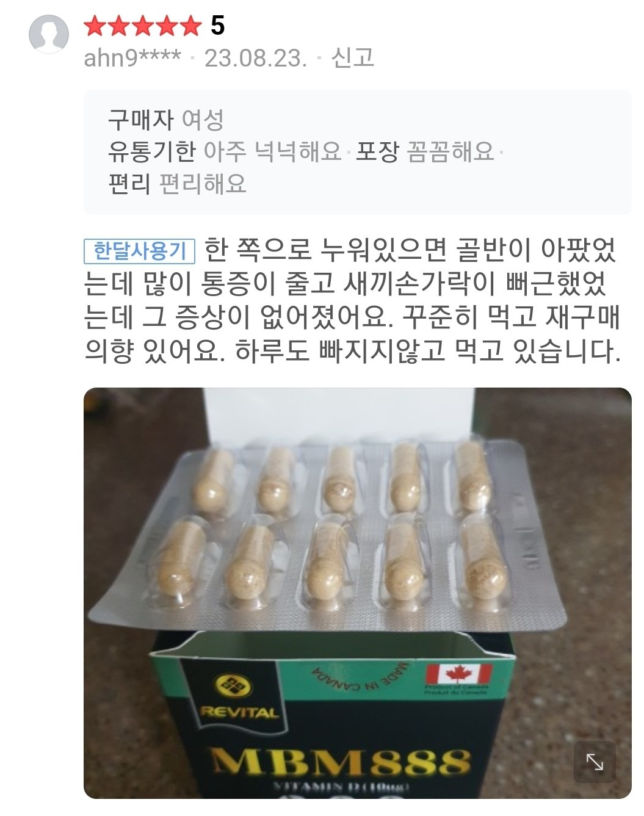The height and width of the screenshot is (816, 644).
Task: Click the 유통기한 아주 넉넉해요 attribute
Action: (225, 151)
